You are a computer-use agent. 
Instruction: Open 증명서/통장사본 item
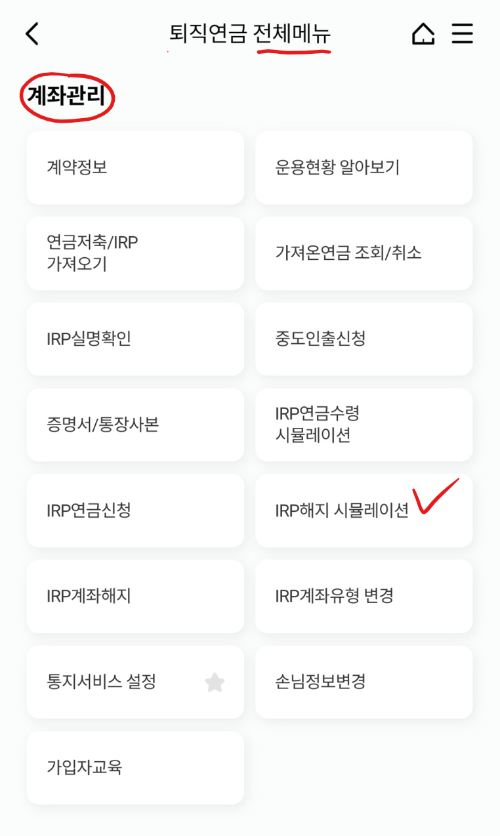click(135, 425)
